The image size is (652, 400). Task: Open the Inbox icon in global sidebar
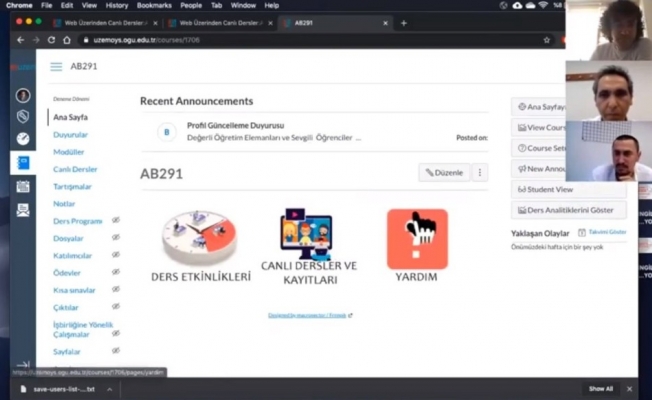coord(23,210)
